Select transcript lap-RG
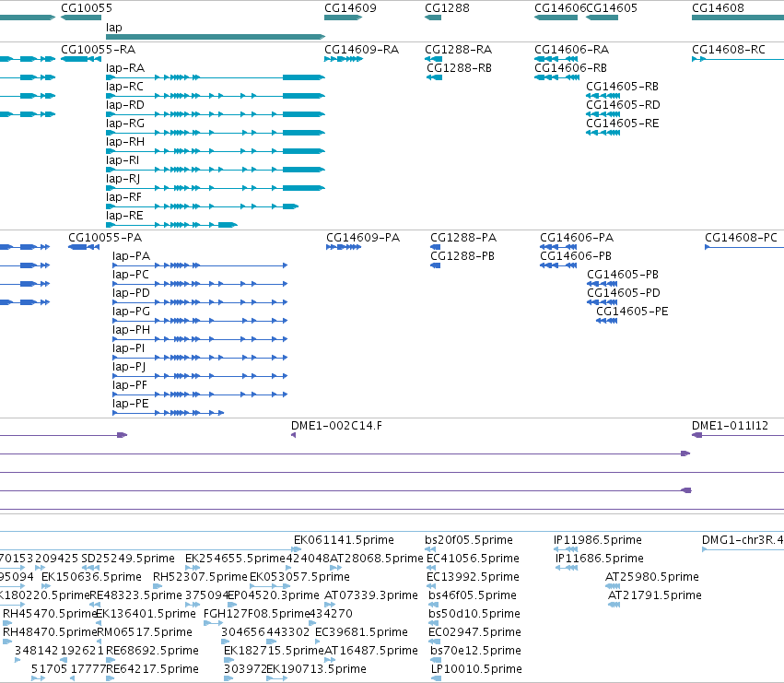Screen dimensions: 784x683 (x=216, y=133)
